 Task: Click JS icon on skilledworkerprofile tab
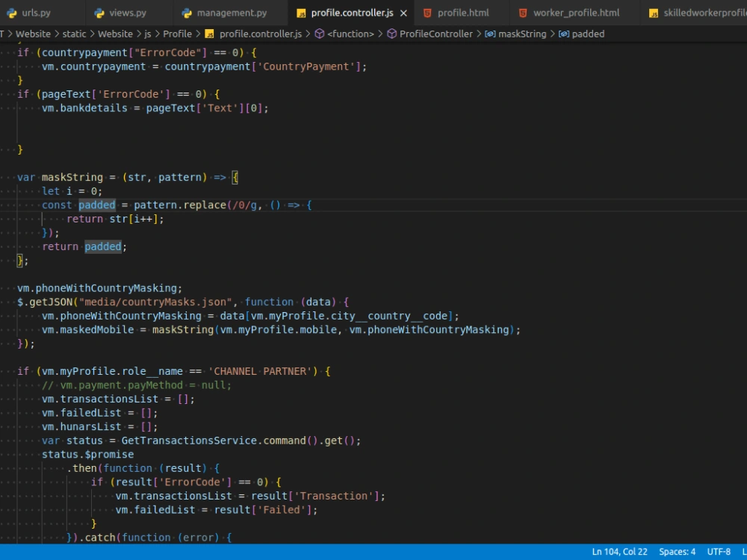[654, 13]
